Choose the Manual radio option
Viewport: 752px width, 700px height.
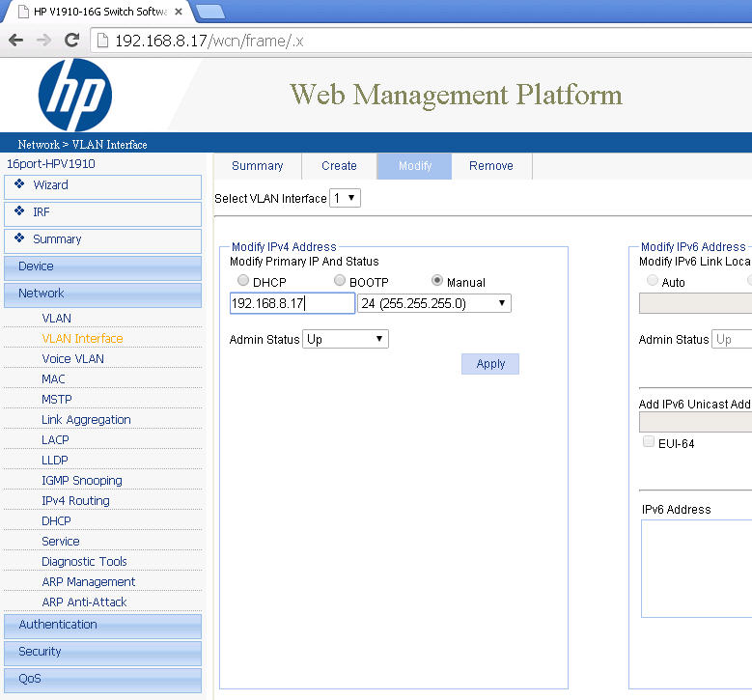coord(437,281)
